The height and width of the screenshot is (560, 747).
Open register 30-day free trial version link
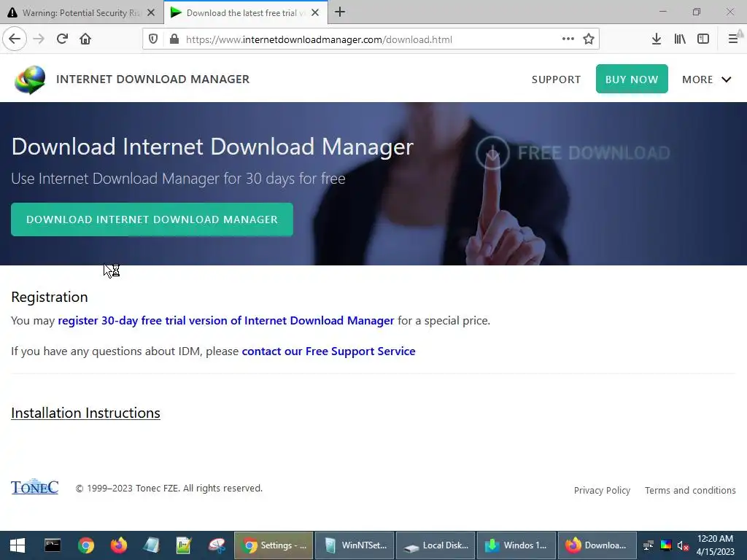(226, 321)
